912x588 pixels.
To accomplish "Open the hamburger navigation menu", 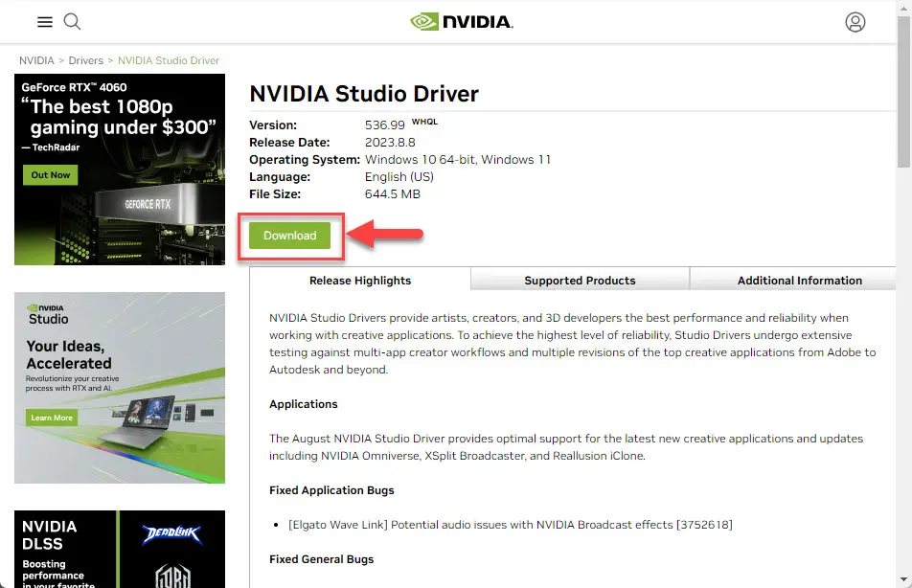I will tap(45, 22).
